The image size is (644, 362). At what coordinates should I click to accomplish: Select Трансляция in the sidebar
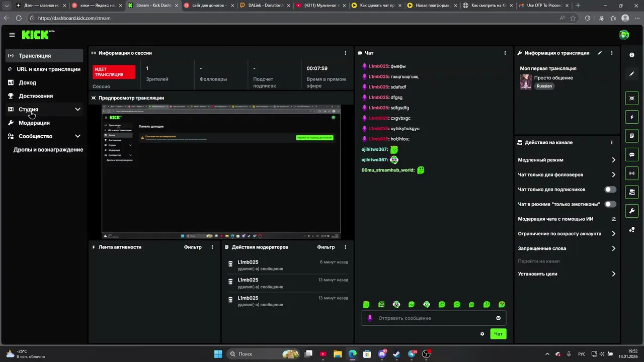click(44, 56)
